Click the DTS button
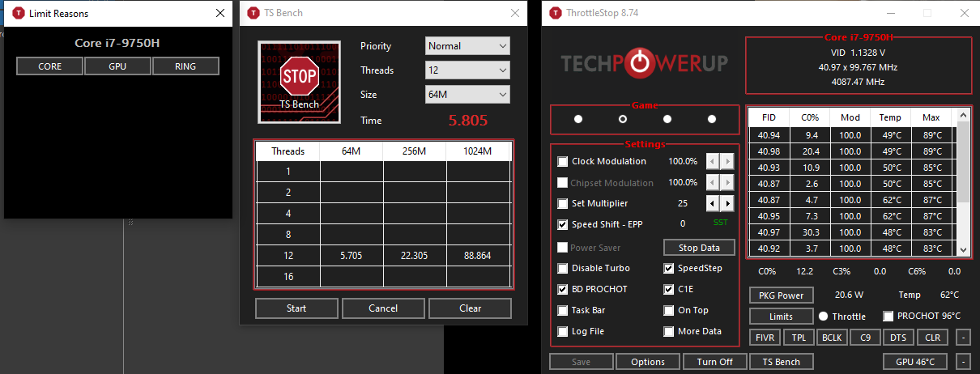The height and width of the screenshot is (374, 980). tap(898, 338)
